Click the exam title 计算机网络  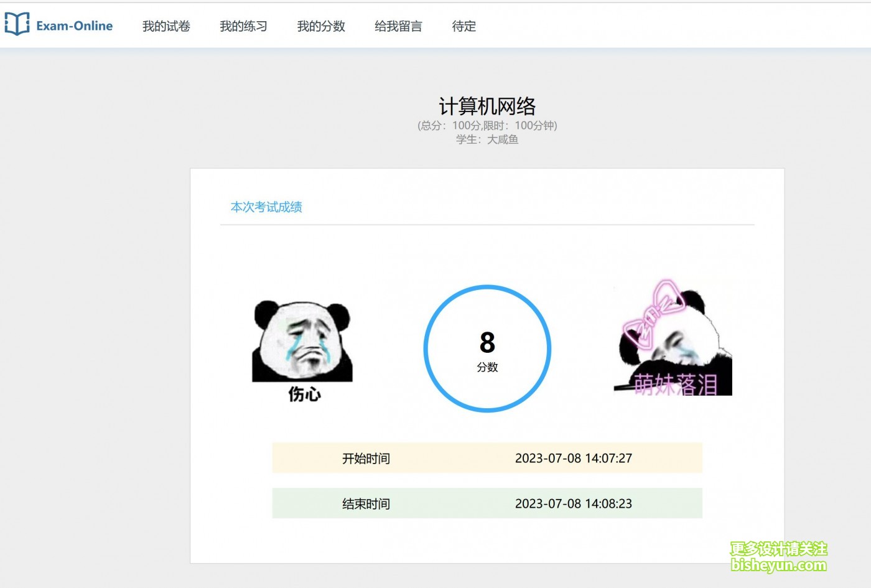tap(487, 106)
